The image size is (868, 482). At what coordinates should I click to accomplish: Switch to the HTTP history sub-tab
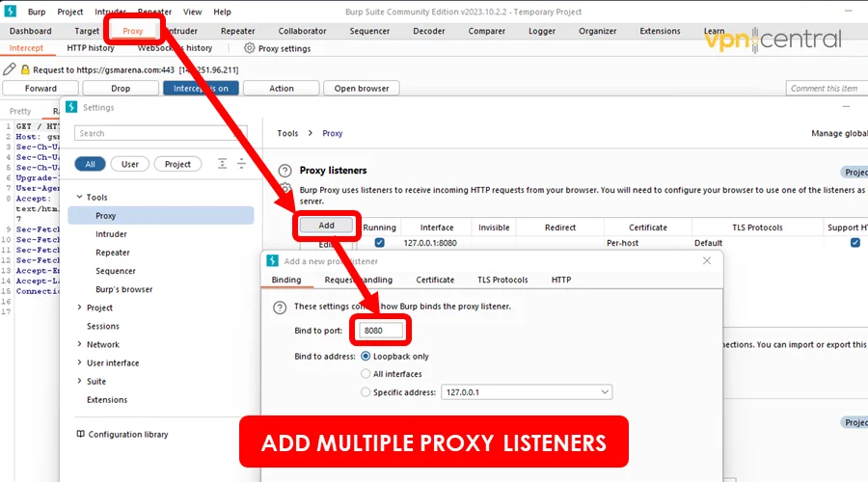point(91,48)
